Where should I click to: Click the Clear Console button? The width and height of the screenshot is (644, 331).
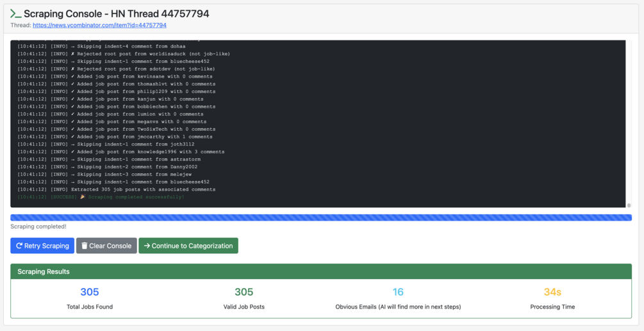106,246
